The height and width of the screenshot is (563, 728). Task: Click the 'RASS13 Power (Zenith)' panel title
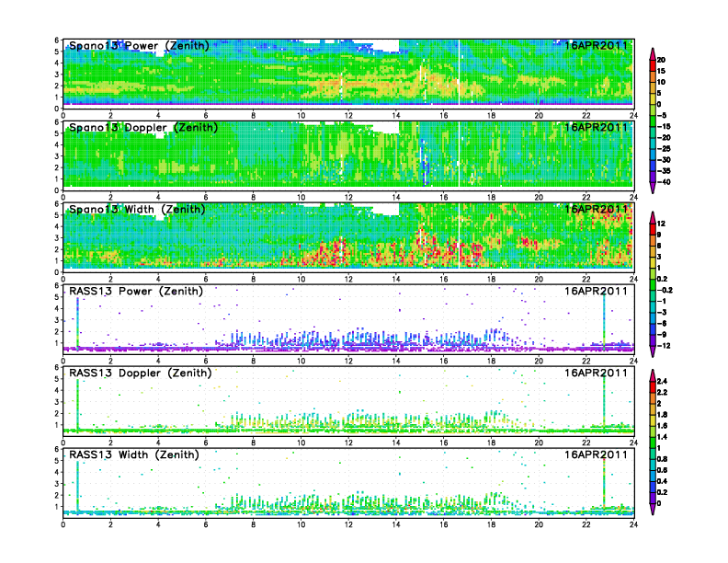[x=136, y=291]
